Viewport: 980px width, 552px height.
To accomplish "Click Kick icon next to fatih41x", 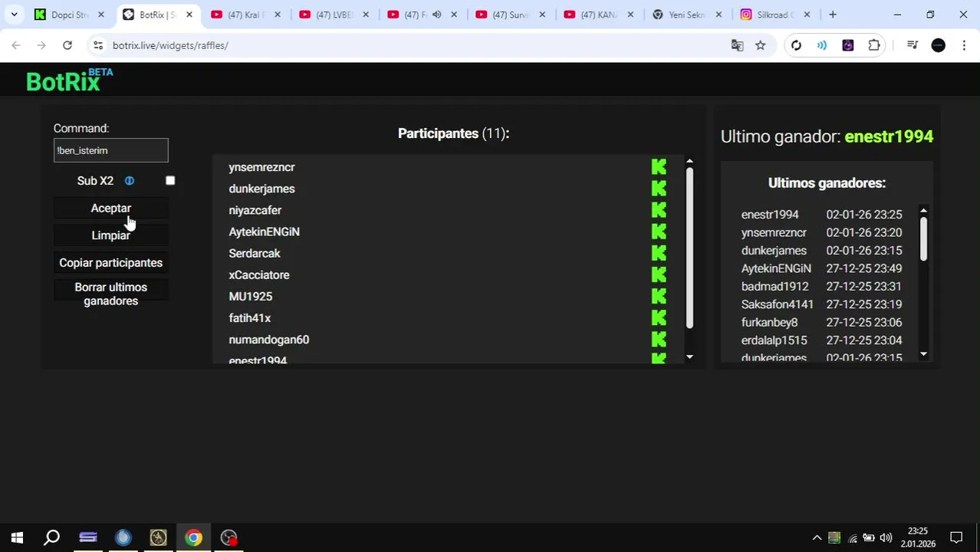I will [659, 317].
